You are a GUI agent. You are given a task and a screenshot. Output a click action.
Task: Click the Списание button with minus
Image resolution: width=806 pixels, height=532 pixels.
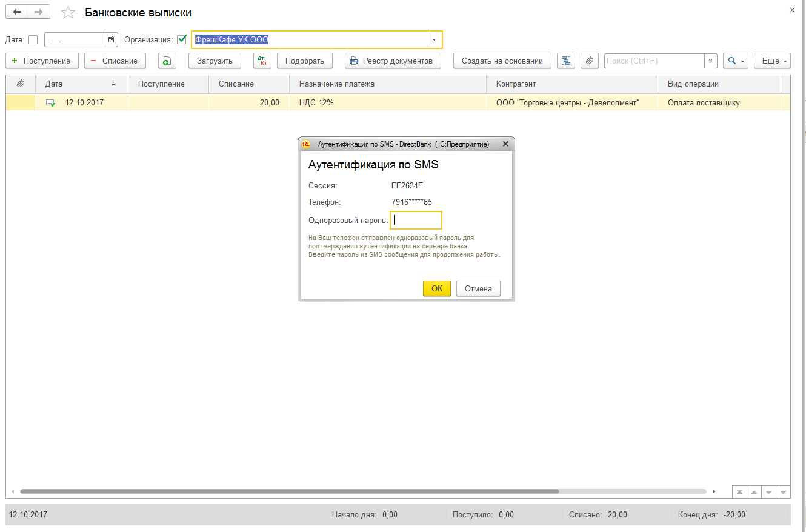(115, 61)
